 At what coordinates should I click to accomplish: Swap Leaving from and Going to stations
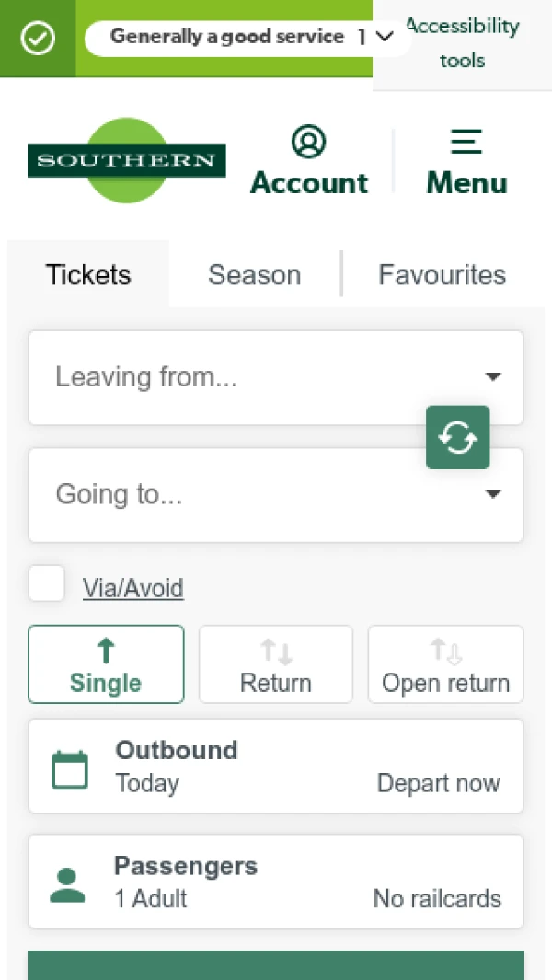tap(457, 437)
